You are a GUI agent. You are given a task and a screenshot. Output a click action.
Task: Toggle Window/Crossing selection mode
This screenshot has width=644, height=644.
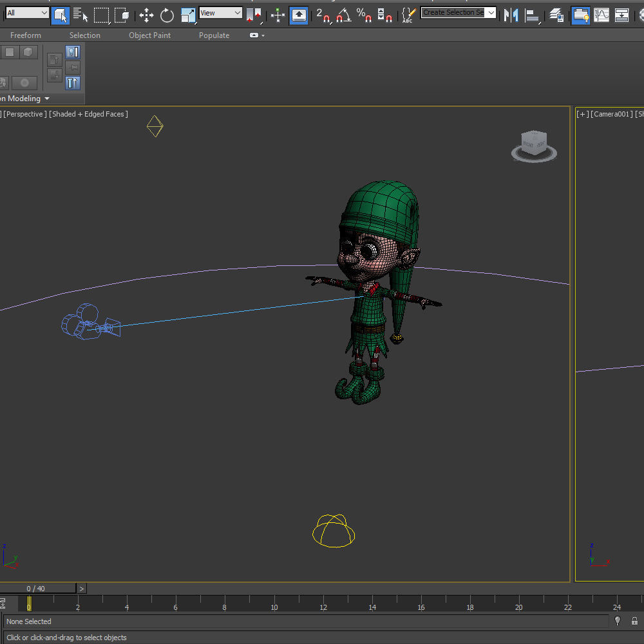(x=122, y=15)
